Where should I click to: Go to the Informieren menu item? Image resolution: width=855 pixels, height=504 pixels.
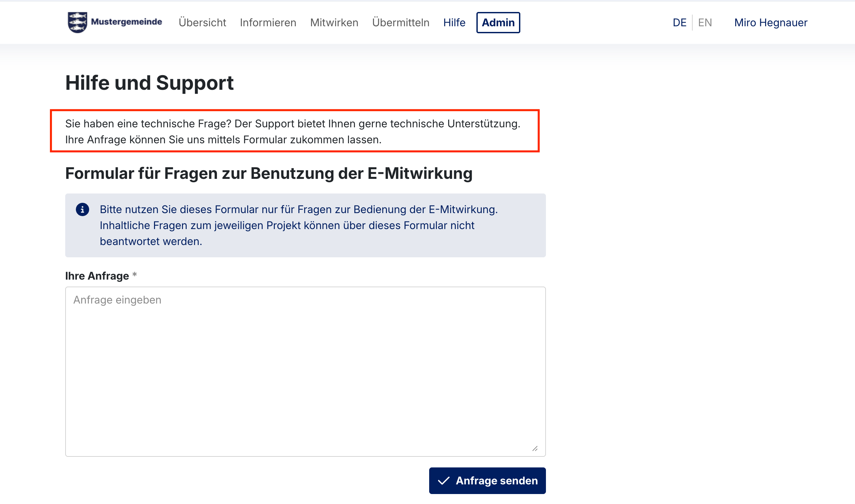[x=268, y=22]
